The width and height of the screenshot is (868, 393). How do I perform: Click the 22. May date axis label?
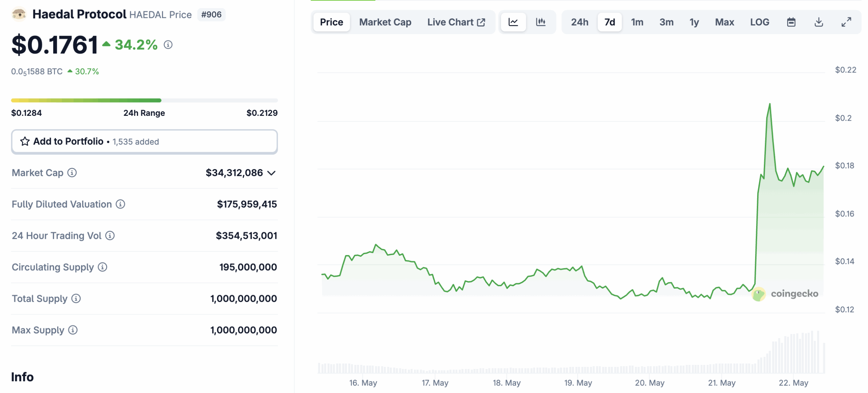793,383
